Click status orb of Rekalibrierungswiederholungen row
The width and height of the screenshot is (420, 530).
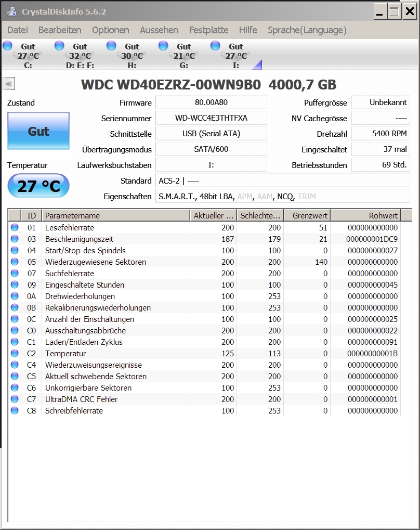[x=15, y=307]
